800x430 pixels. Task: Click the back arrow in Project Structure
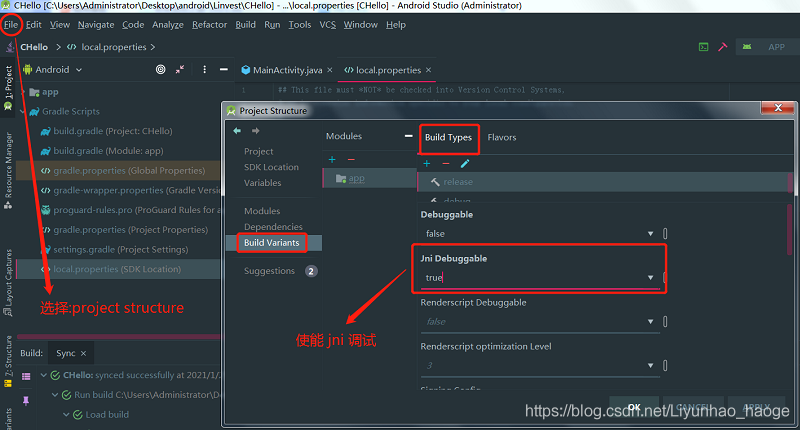(x=237, y=131)
